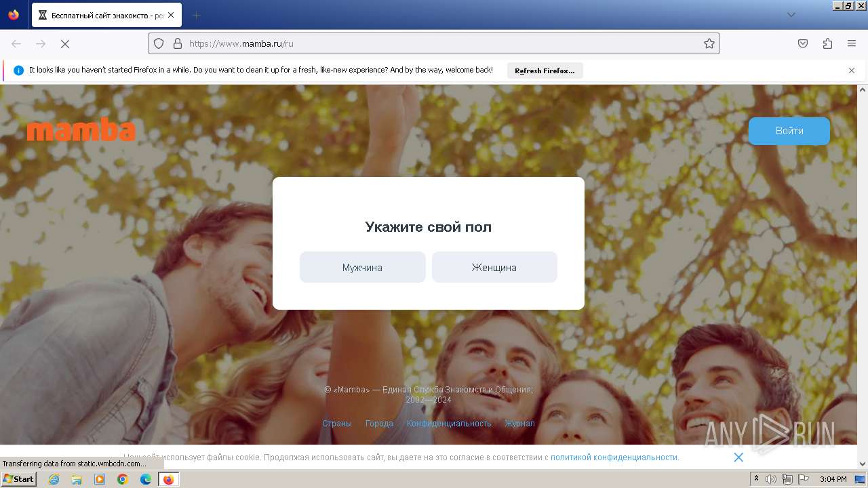Click Refresh Firefox button in notification bar
This screenshot has width=868, height=488.
pos(545,70)
